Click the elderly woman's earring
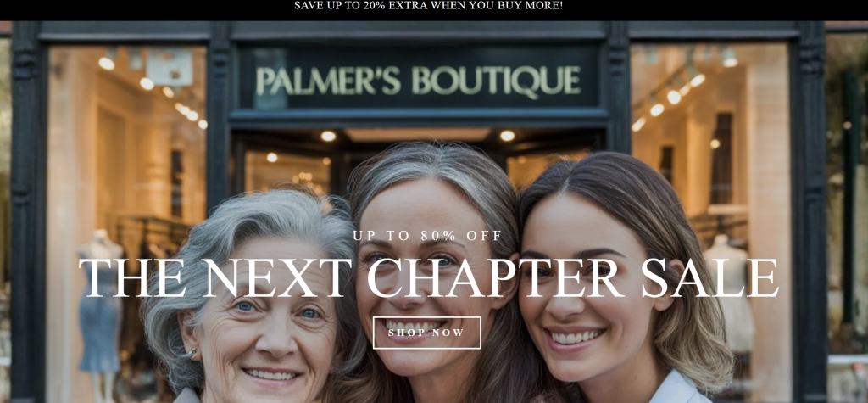 192,353
